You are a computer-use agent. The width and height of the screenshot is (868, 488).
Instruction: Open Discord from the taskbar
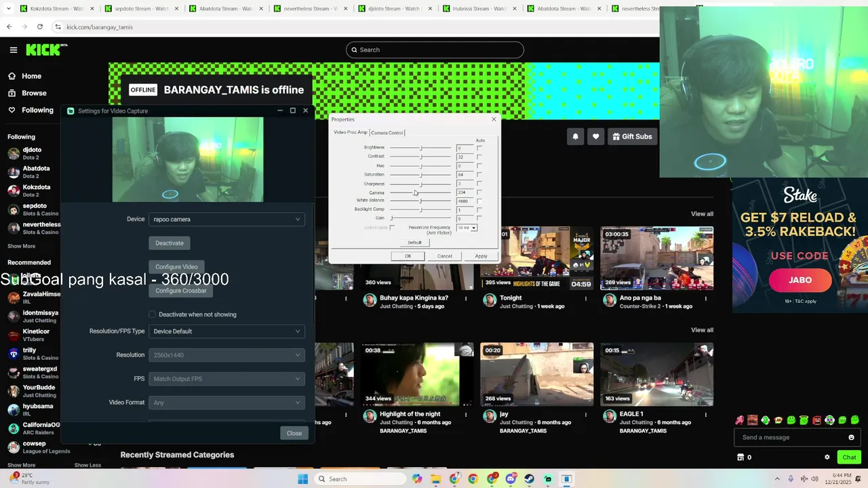coord(511,479)
